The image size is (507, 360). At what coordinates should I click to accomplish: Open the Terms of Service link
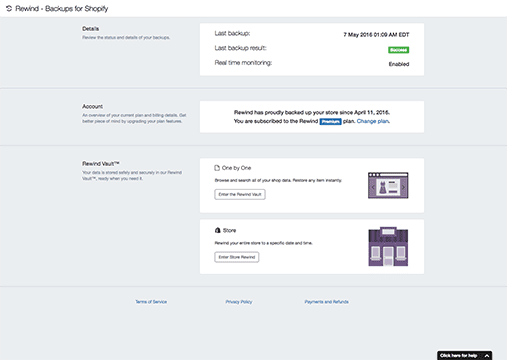(x=151, y=302)
